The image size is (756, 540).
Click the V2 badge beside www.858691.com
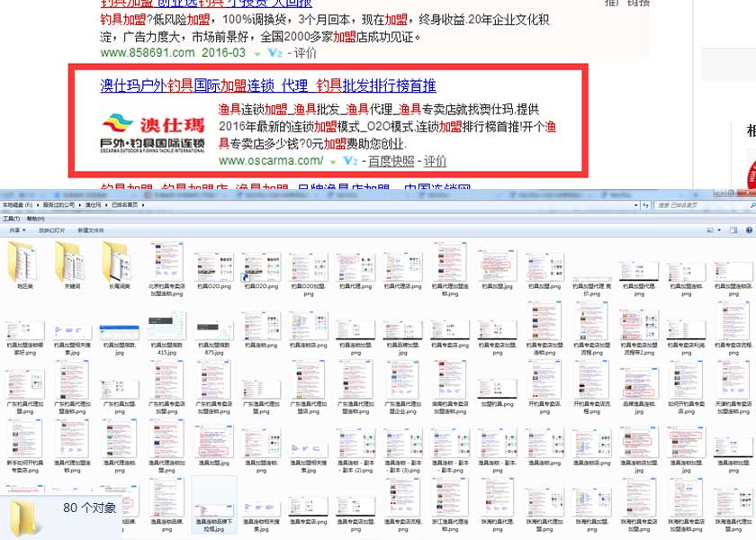[274, 52]
